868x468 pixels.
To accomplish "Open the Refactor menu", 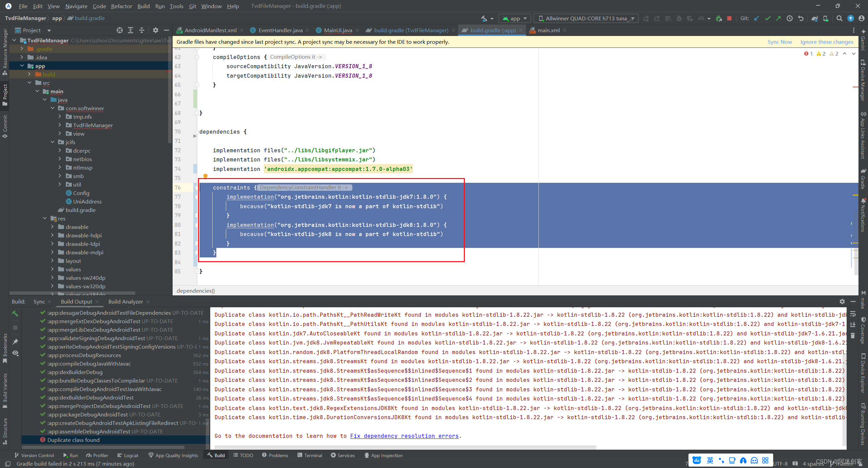I will pyautogui.click(x=121, y=6).
